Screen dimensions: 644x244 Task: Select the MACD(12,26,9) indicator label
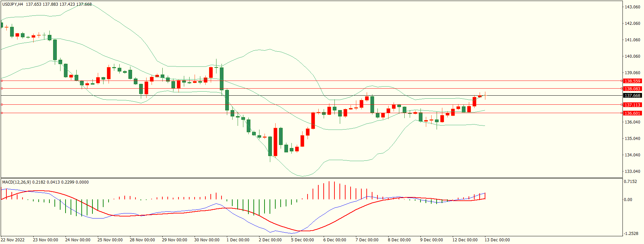click(16, 182)
